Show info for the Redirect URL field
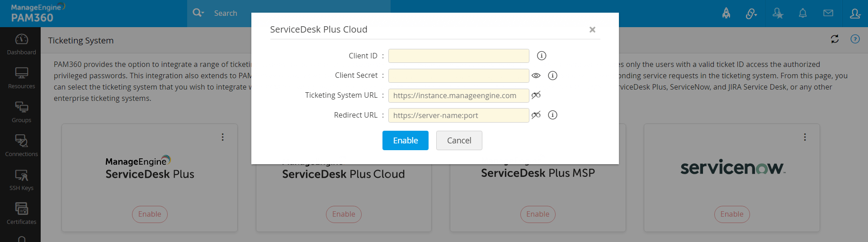868x242 pixels. (552, 115)
